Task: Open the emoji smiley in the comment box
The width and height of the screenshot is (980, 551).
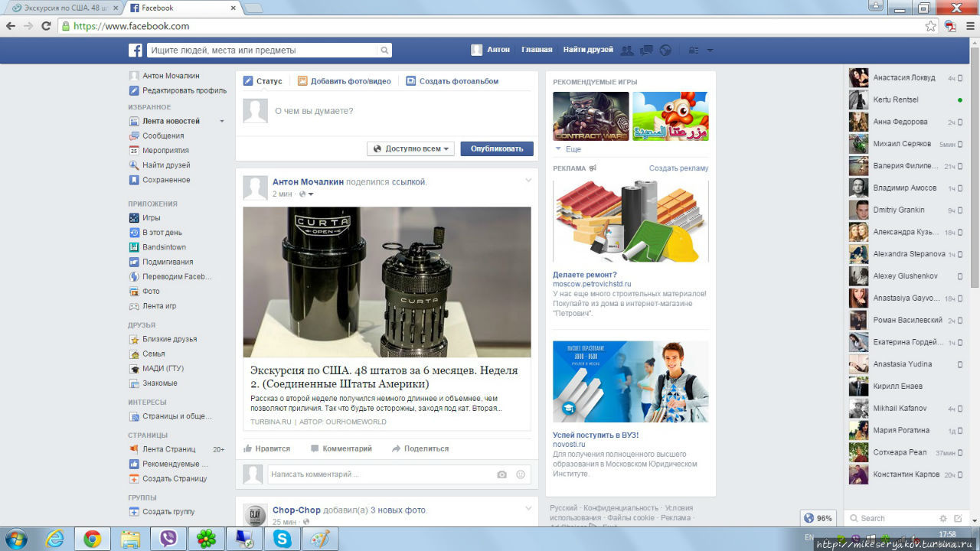Action: click(521, 474)
